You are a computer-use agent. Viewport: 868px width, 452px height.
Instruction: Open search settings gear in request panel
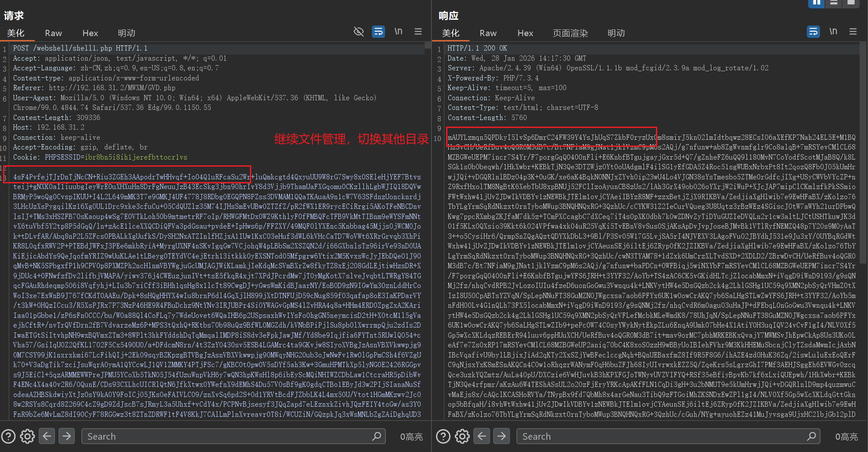click(x=27, y=436)
